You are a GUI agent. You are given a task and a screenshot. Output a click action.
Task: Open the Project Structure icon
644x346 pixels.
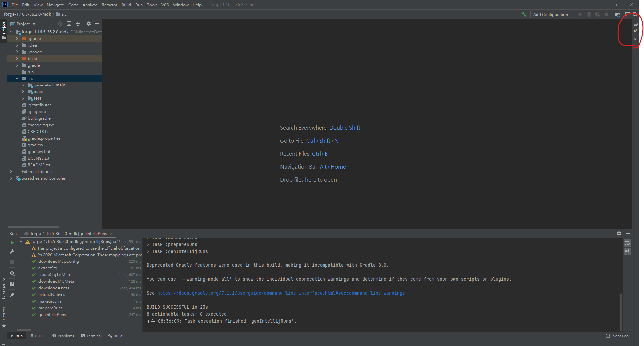coord(617,14)
